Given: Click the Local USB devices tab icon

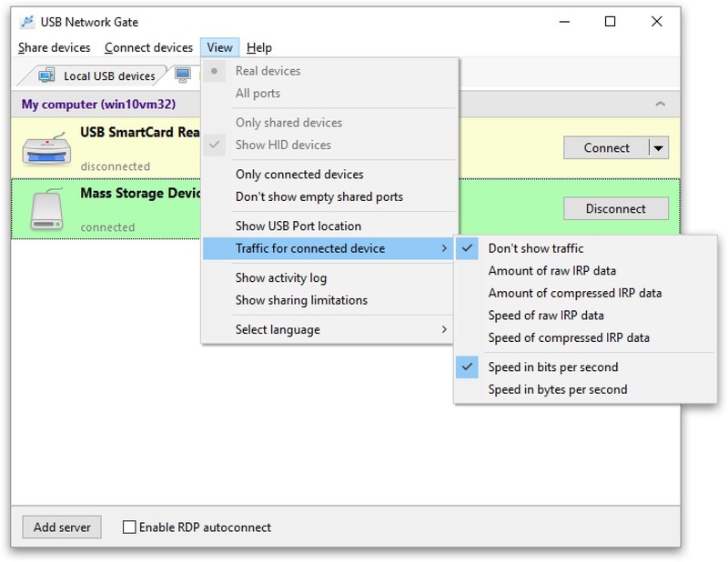Looking at the screenshot, I should [x=46, y=75].
